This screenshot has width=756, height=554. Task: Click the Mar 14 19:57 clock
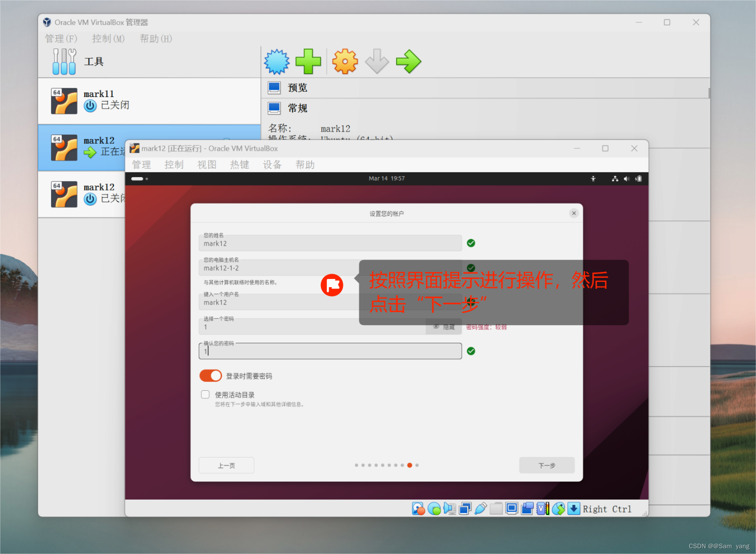coord(386,178)
